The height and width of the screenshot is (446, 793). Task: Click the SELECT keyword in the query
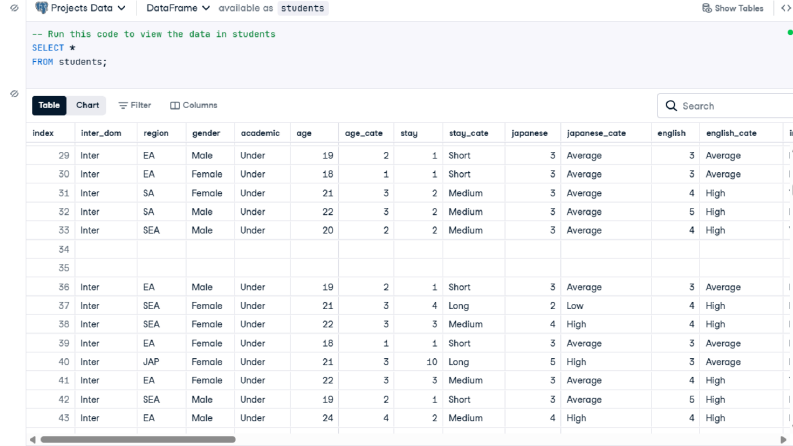click(48, 48)
